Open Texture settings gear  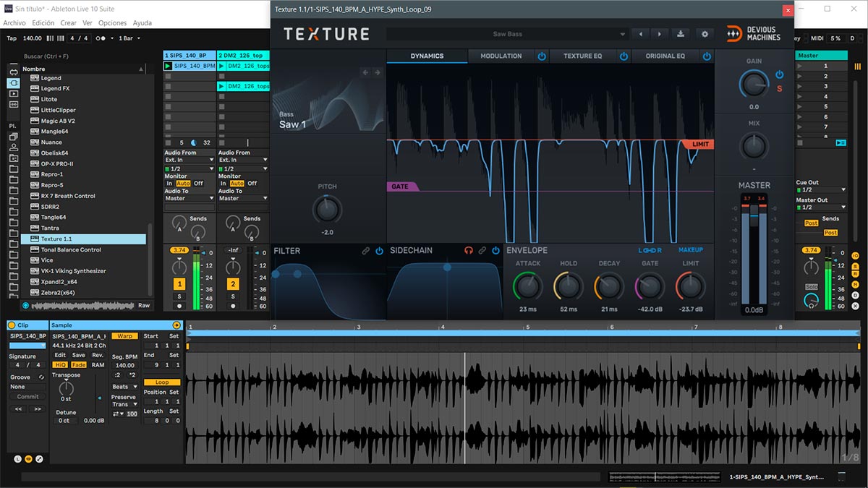pyautogui.click(x=704, y=34)
